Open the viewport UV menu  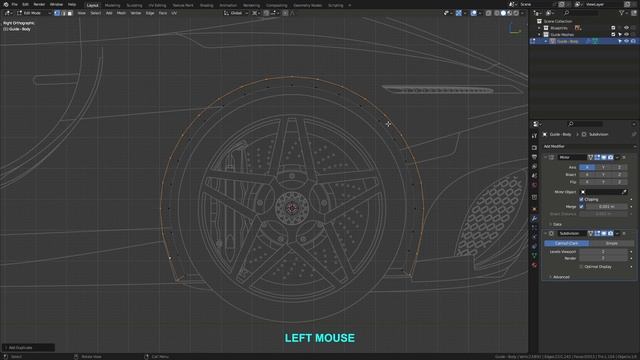coord(174,13)
